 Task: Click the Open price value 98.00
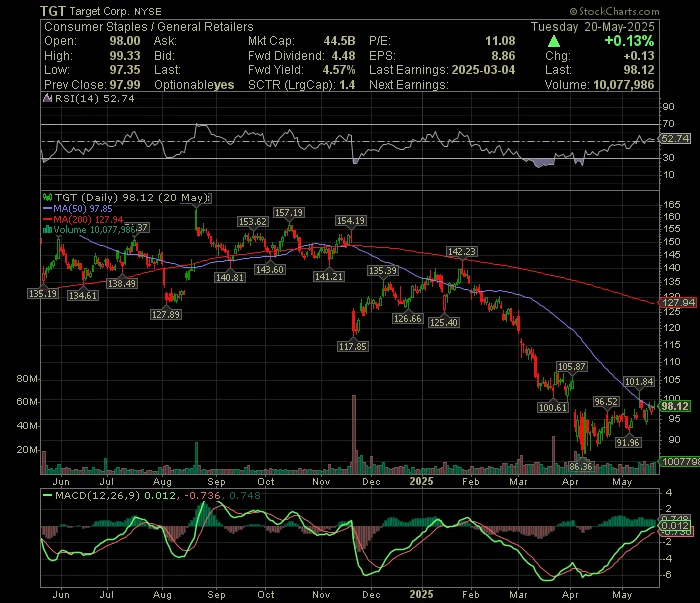[x=125, y=41]
